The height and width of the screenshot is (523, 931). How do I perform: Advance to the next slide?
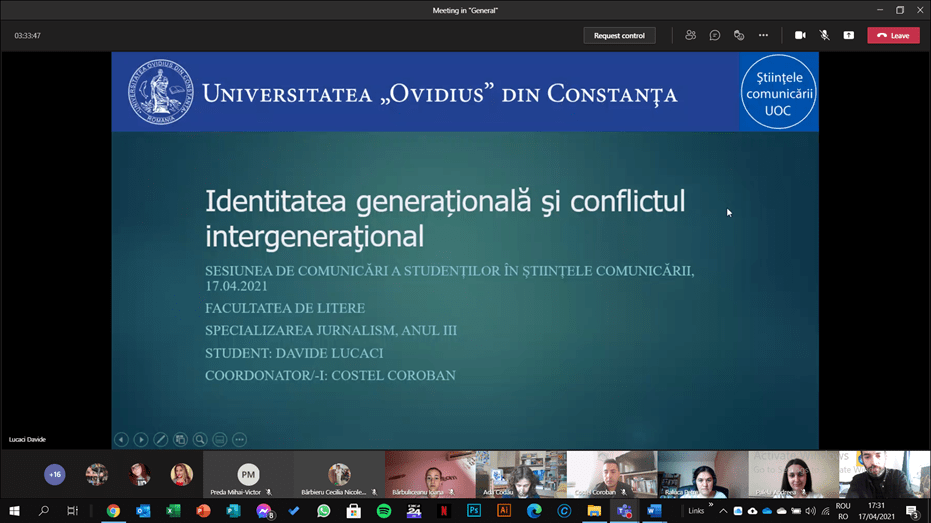[x=141, y=439]
